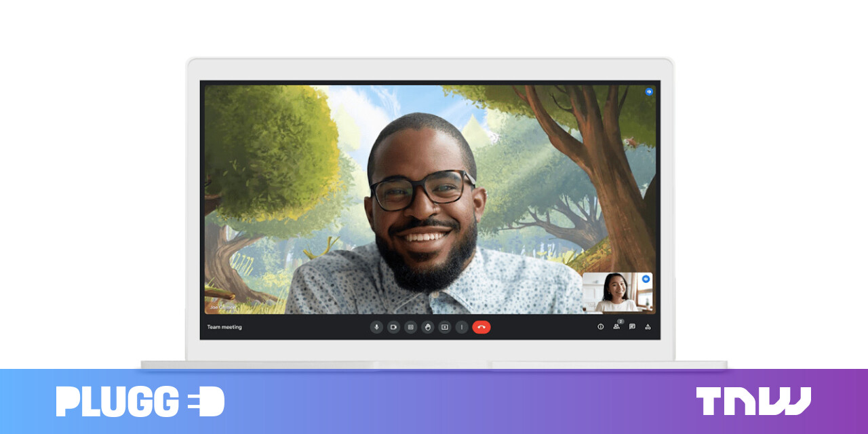Click the Plugged logo
Viewport: 868px width, 434px height.
(140, 401)
